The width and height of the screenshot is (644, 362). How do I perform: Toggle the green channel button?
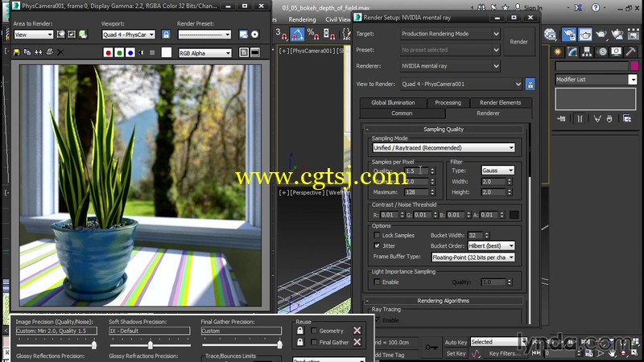(x=119, y=52)
